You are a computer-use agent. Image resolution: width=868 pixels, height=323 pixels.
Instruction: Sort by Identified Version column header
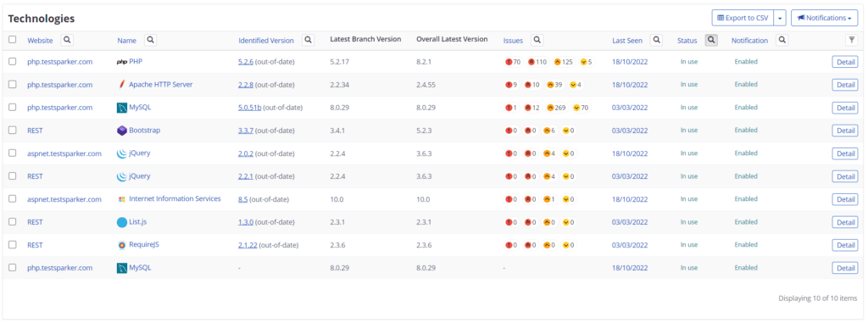pyautogui.click(x=266, y=41)
